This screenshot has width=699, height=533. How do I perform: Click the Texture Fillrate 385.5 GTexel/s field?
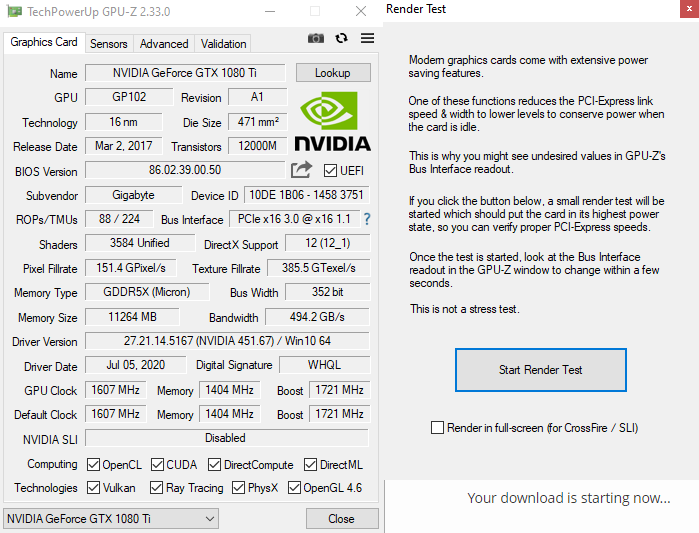(319, 268)
